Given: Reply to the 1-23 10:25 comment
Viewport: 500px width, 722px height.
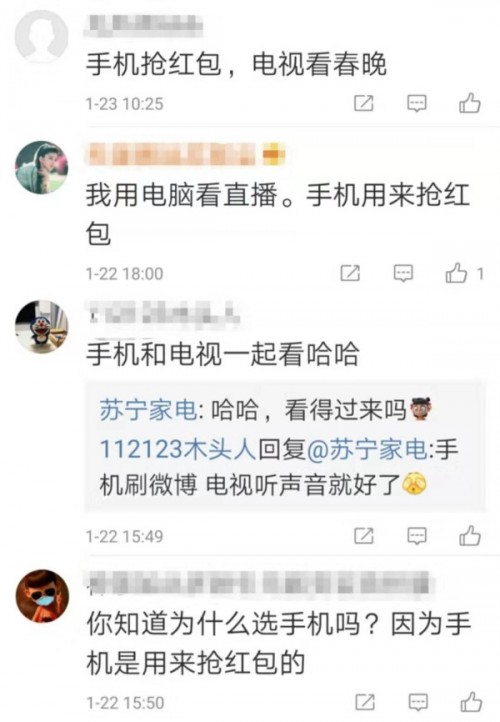Looking at the screenshot, I should coord(417,103).
